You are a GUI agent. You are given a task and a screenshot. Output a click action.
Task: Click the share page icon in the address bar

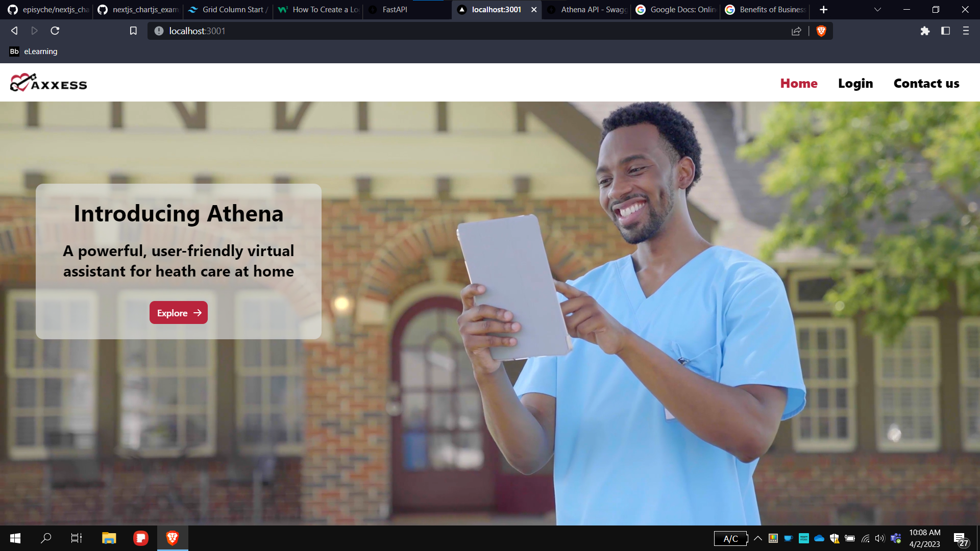click(x=796, y=31)
